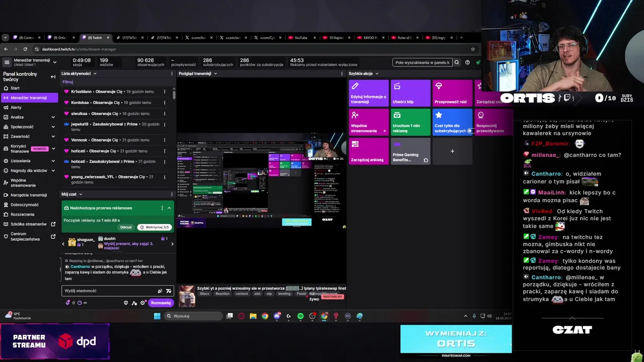The height and width of the screenshot is (362, 644).
Task: Click the Zarządzaj ankietą quick action
Action: (369, 151)
